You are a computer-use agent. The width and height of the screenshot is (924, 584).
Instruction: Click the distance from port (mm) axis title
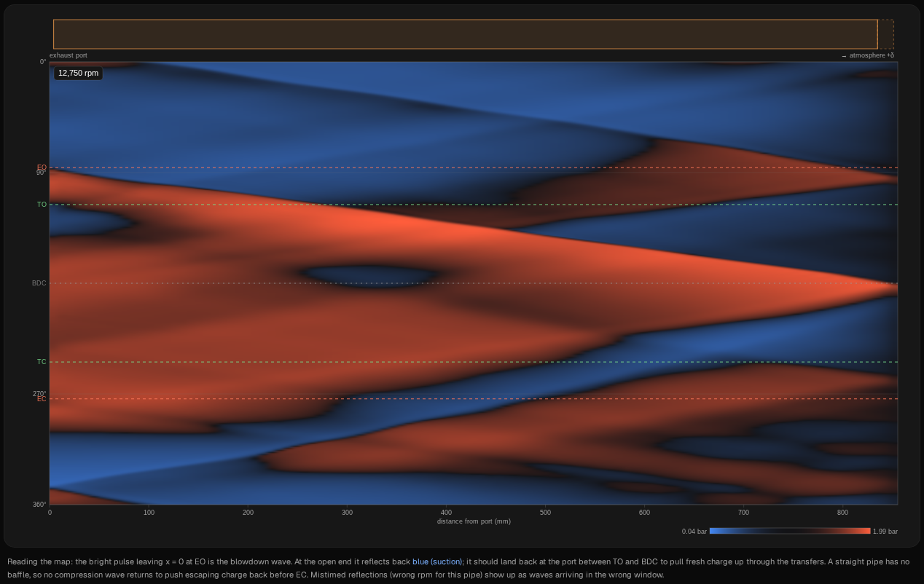pyautogui.click(x=474, y=521)
